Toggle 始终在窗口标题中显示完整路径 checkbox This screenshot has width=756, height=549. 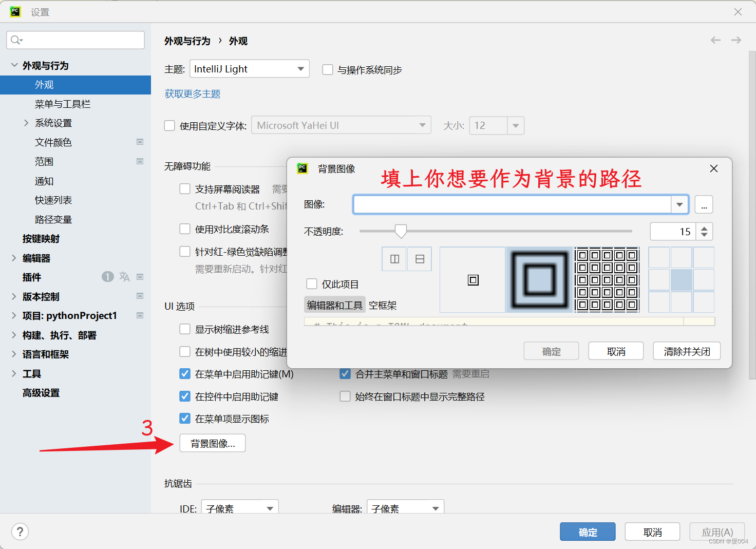[345, 396]
